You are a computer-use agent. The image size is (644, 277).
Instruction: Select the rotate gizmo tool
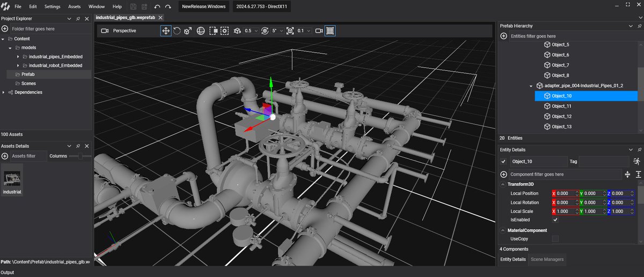coord(177,31)
